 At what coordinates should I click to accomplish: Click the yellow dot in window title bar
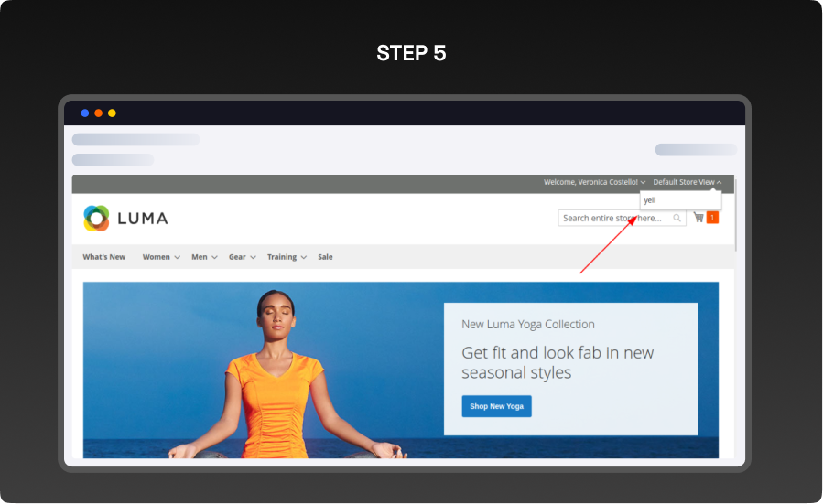point(112,113)
